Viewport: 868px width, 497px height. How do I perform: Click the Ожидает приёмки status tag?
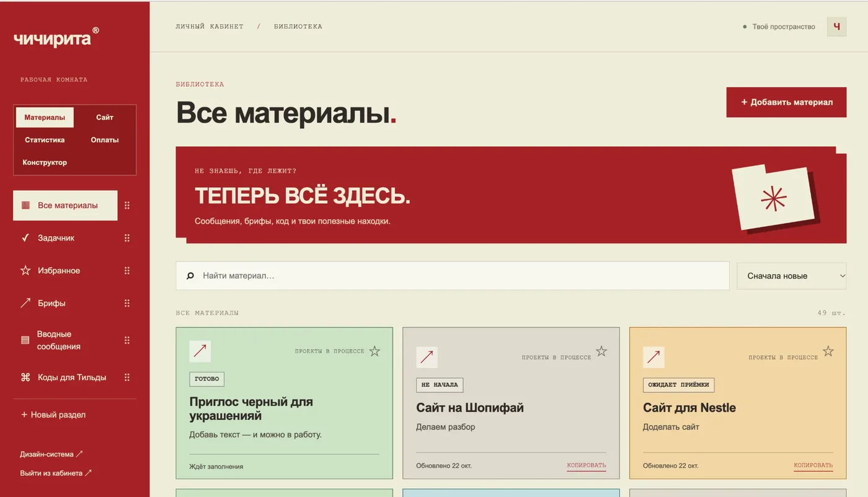[679, 385]
